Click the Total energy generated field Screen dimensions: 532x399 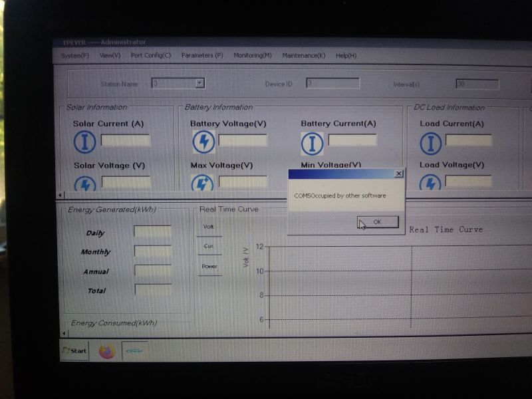154,290
